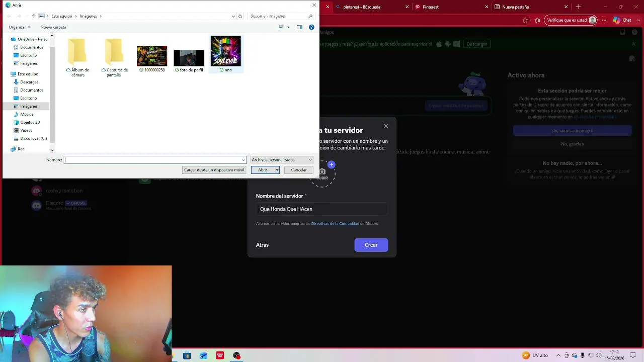Image resolution: width=644 pixels, height=362 pixels.
Task: Open browser settings and more menu
Action: click(x=604, y=20)
